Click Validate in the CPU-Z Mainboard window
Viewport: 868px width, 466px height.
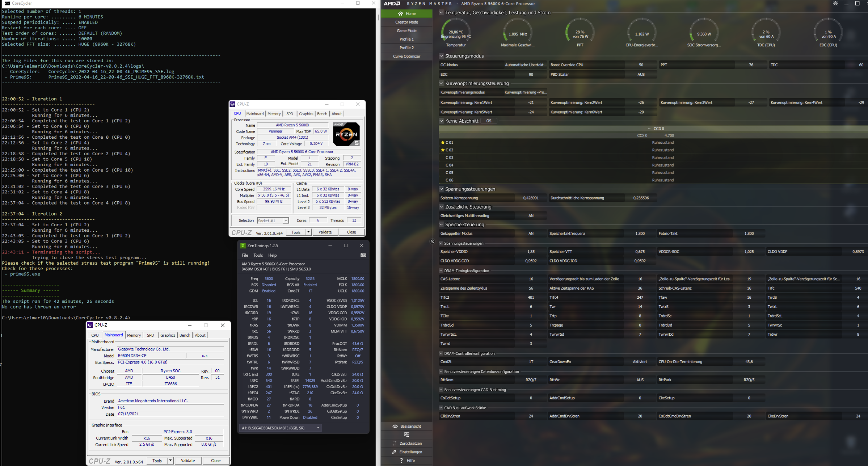(188, 461)
